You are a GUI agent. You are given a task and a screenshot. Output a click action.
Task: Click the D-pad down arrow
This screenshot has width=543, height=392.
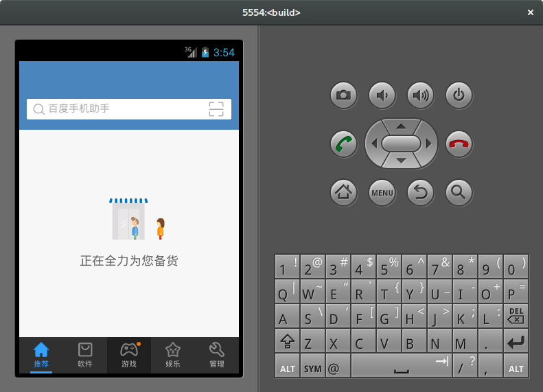point(401,161)
